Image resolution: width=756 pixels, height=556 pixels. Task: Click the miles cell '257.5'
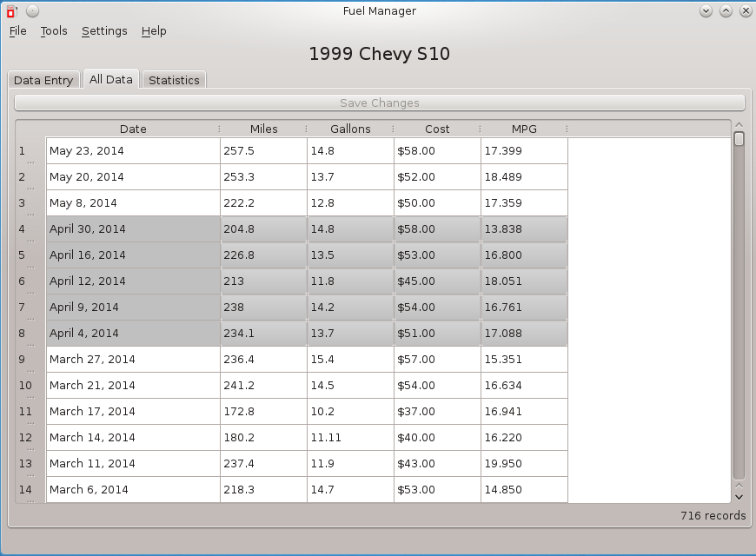[264, 151]
